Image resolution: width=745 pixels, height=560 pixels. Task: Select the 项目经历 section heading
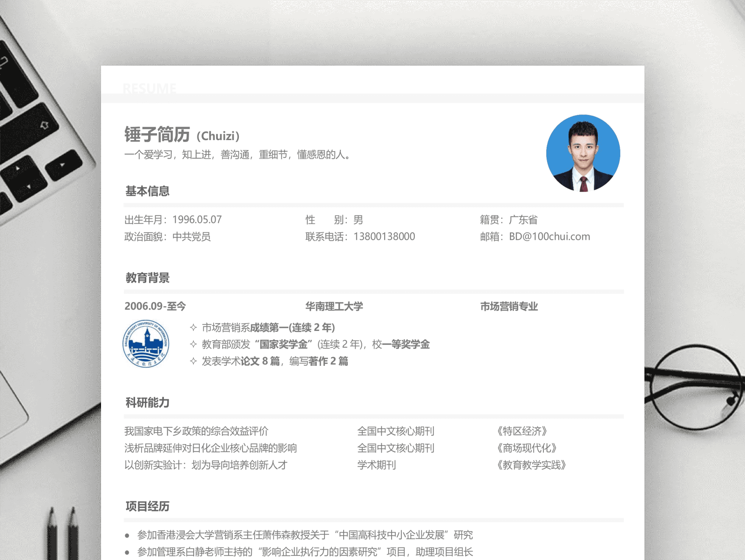pyautogui.click(x=147, y=506)
